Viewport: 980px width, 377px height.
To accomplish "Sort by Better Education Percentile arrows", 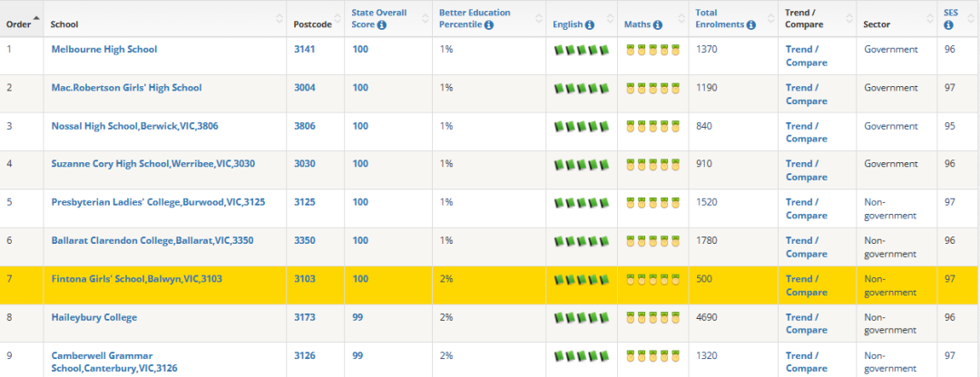I will coord(539,19).
